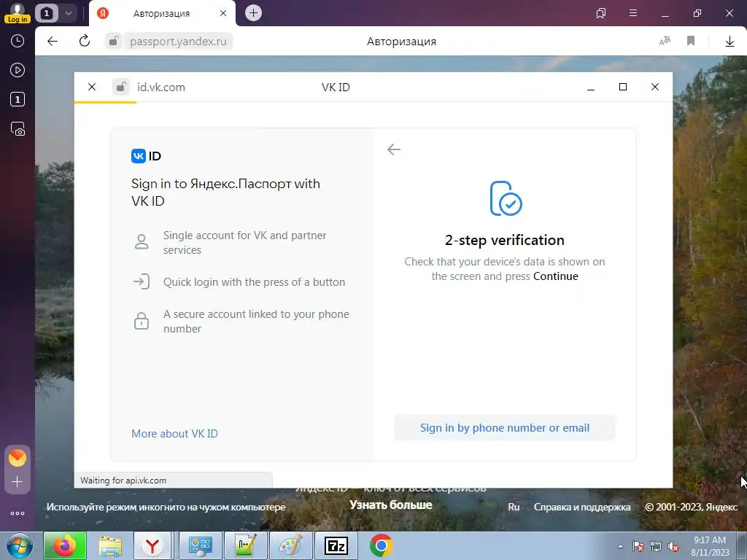747x560 pixels.
Task: Open the video play icon in sidebar
Action: (18, 70)
